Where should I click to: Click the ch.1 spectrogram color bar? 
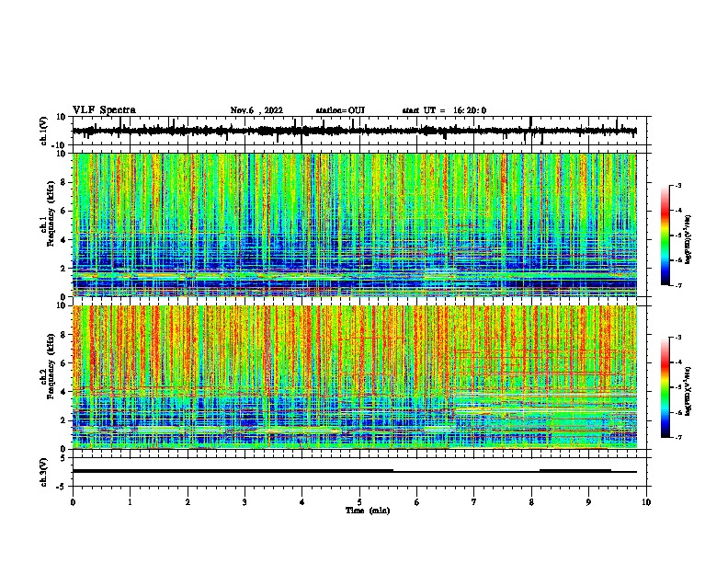click(x=665, y=236)
